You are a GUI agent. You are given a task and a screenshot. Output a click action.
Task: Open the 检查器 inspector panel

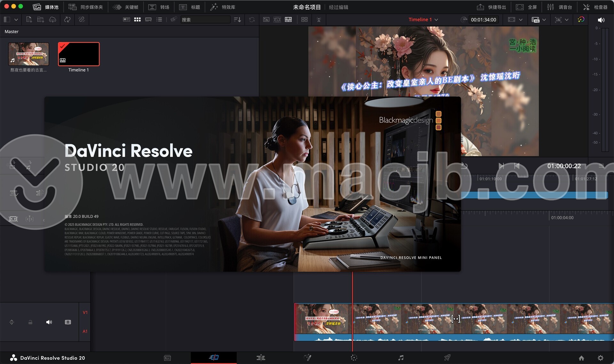[595, 7]
